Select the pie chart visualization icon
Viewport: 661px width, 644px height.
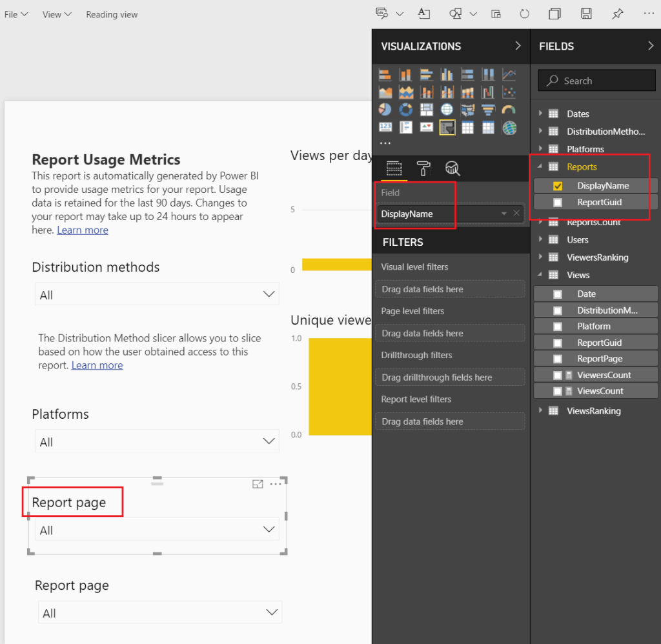coord(385,108)
